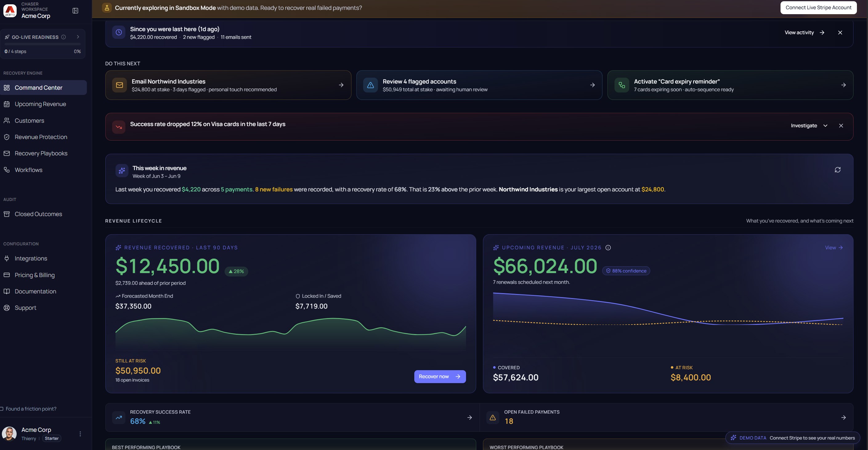
Task: Click the $37,350.00 forecasted month end value
Action: click(133, 306)
